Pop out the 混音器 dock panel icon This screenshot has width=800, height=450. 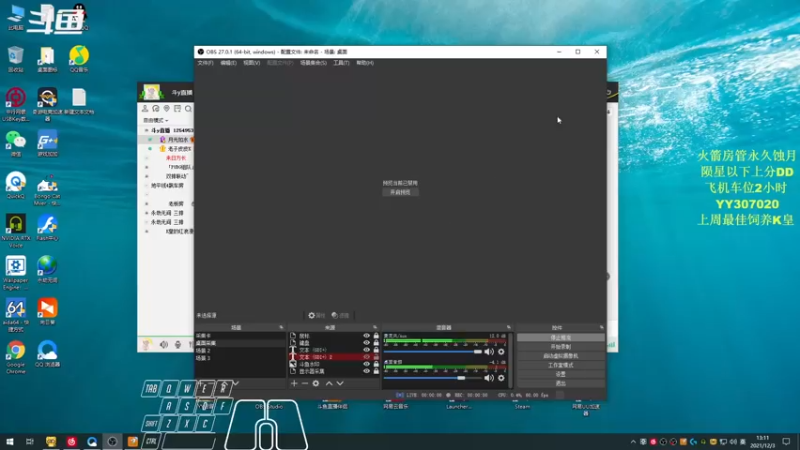(x=509, y=328)
